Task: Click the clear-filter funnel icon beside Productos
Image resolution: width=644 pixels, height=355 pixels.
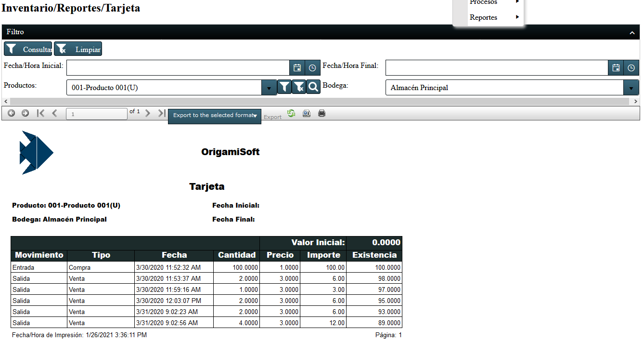Action: click(x=299, y=87)
